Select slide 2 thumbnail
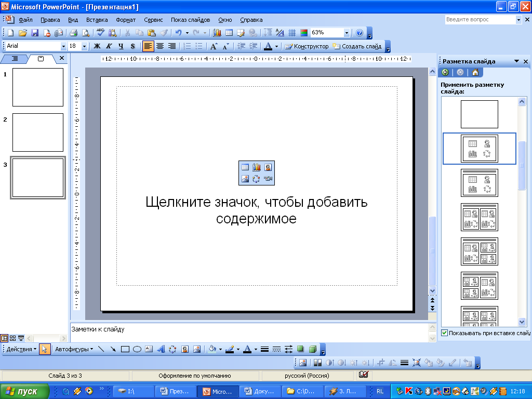The width and height of the screenshot is (532, 399). coord(38,132)
